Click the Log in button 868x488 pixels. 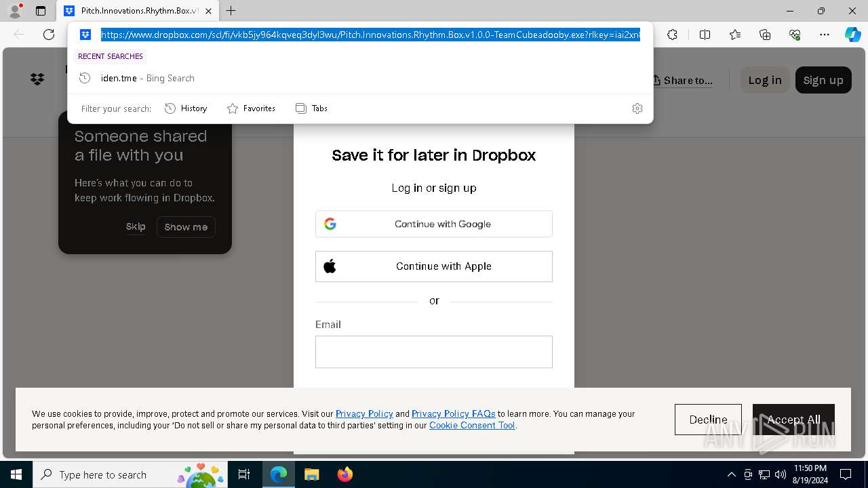coord(765,80)
